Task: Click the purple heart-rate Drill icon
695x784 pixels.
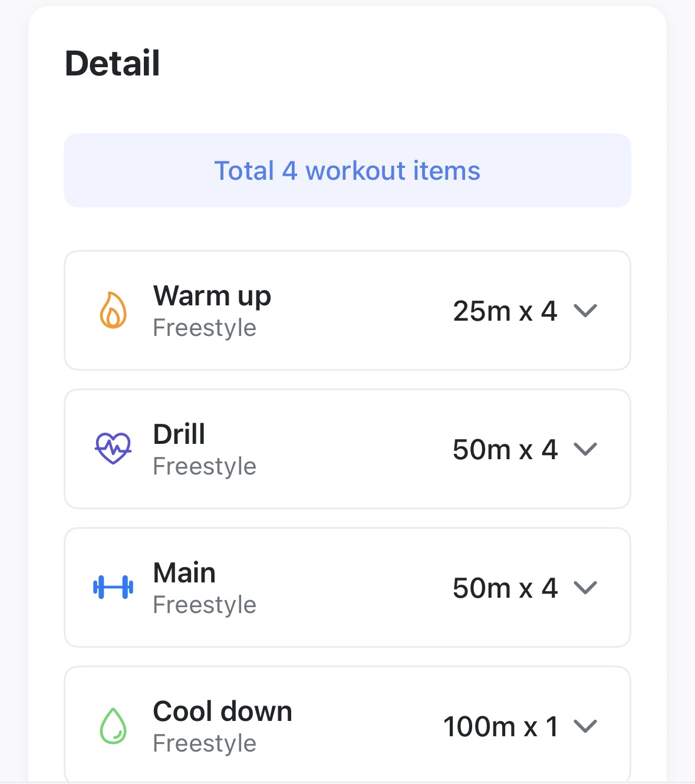Action: coord(113,449)
